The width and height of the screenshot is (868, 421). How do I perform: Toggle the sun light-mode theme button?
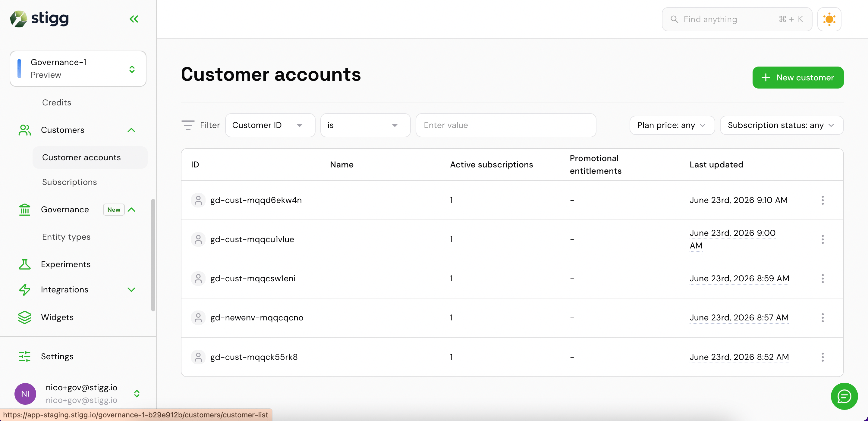click(829, 19)
